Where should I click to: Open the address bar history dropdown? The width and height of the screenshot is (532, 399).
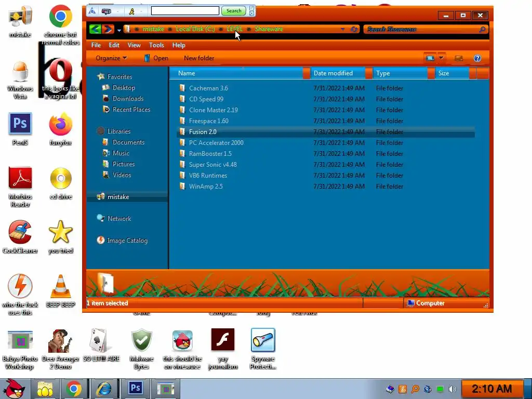pyautogui.click(x=343, y=29)
